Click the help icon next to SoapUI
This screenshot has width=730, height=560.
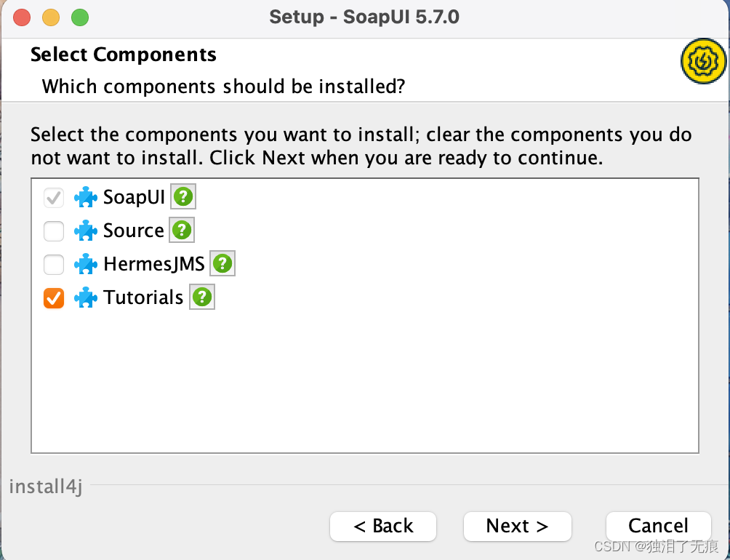[183, 197]
